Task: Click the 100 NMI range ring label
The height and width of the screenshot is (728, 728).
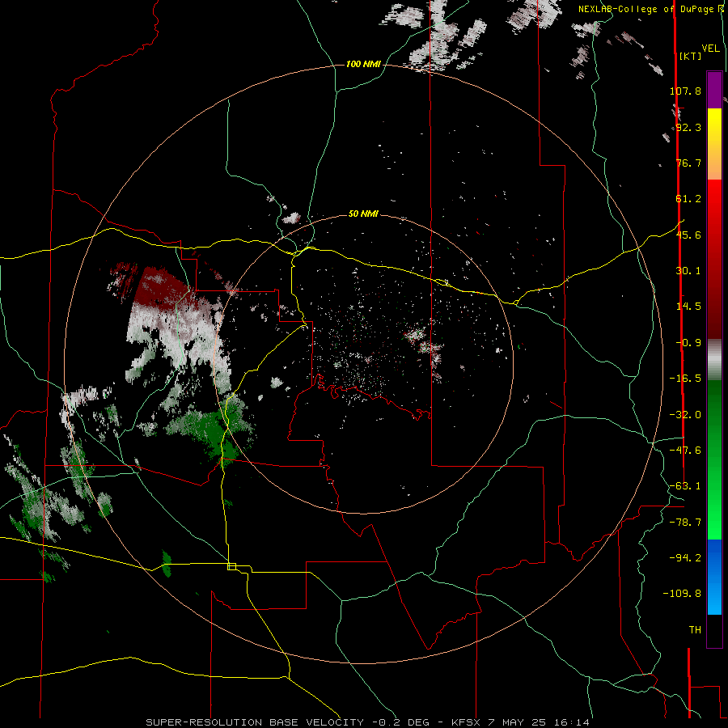Action: tap(363, 64)
